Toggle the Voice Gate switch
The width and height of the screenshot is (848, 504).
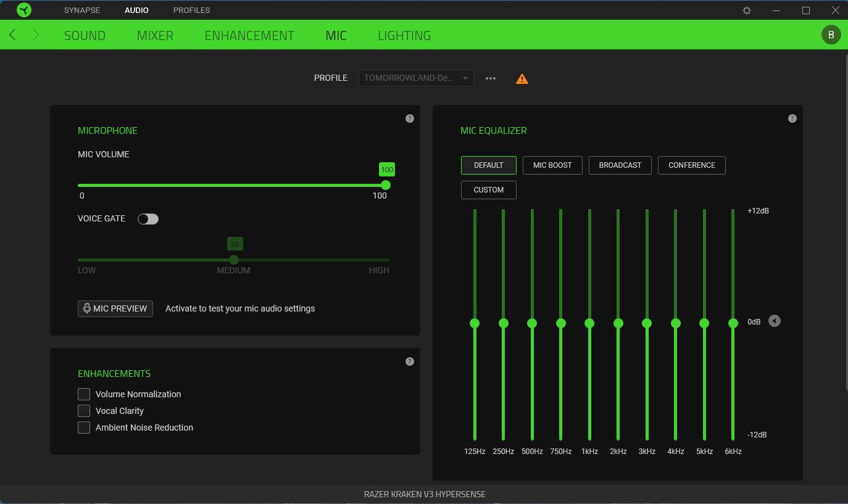coord(148,219)
